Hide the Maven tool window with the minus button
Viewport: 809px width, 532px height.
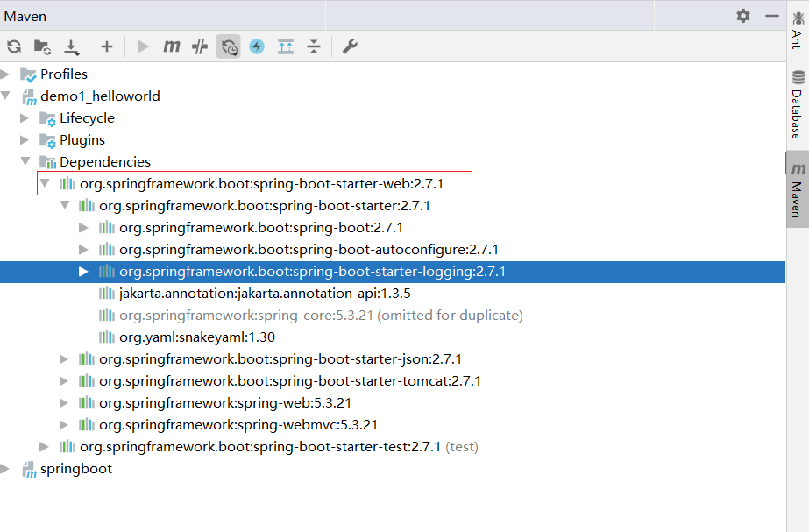point(772,16)
